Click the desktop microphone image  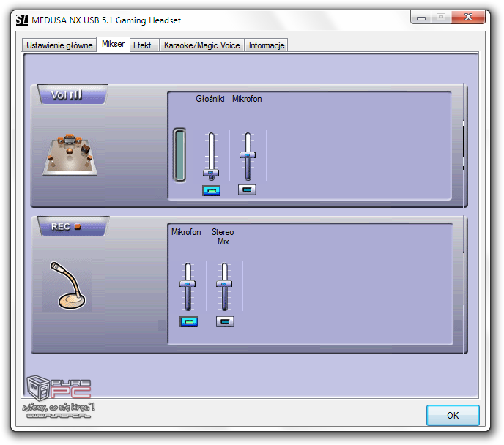67,285
